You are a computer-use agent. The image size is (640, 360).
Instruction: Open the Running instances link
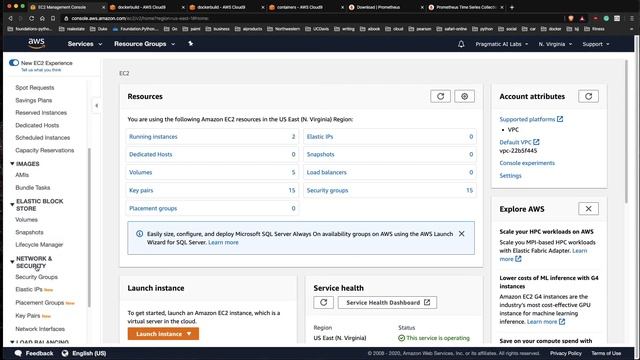tap(153, 137)
